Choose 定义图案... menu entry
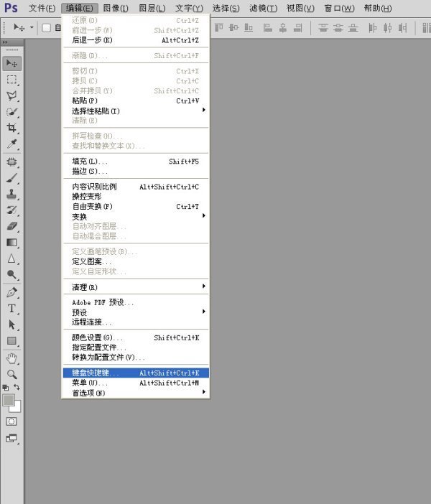This screenshot has height=504, width=431. coord(136,261)
